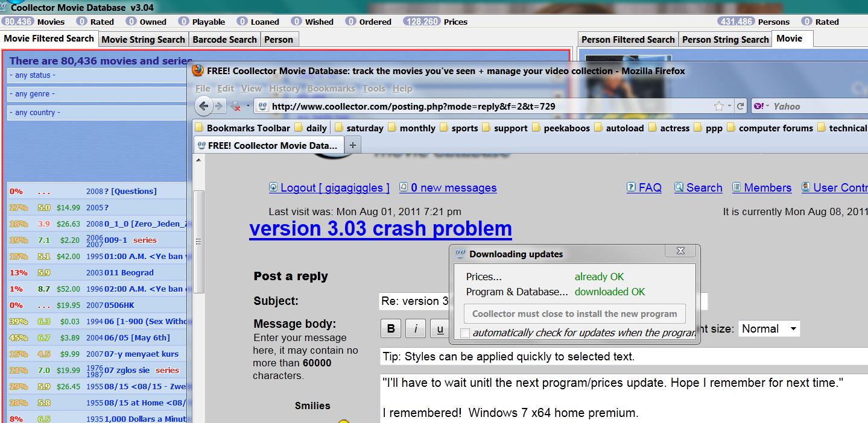Click the stop loading red X icon

(237, 107)
